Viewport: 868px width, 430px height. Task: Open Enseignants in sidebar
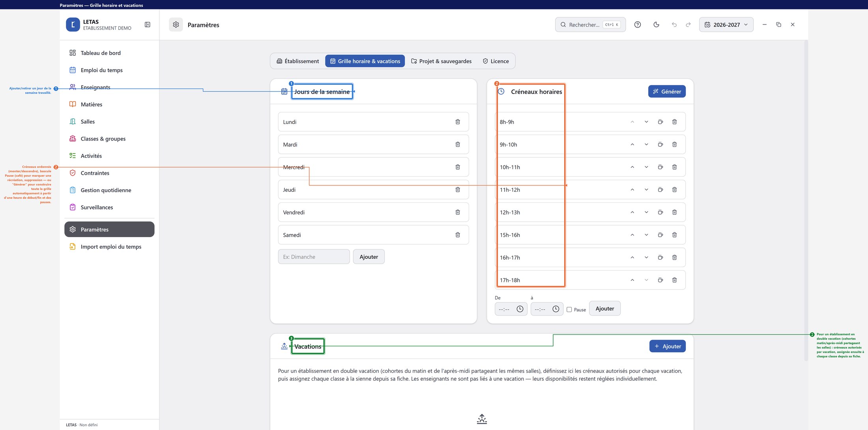tap(109, 87)
